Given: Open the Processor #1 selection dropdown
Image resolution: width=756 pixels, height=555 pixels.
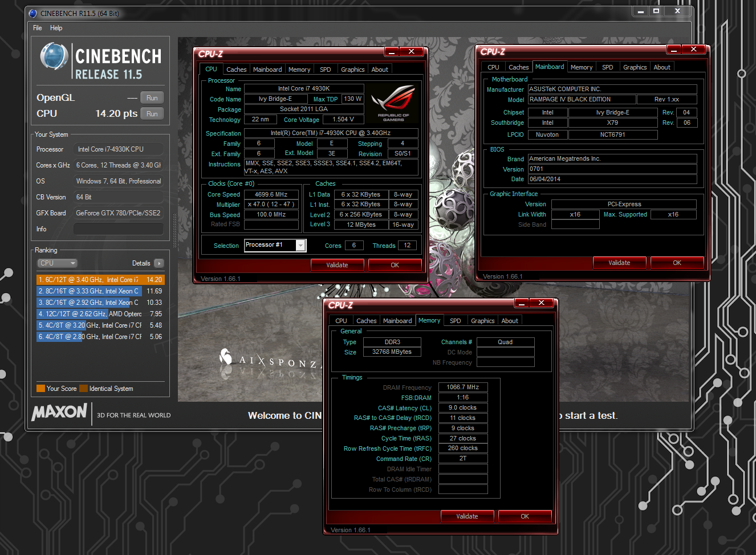Looking at the screenshot, I should [x=275, y=245].
